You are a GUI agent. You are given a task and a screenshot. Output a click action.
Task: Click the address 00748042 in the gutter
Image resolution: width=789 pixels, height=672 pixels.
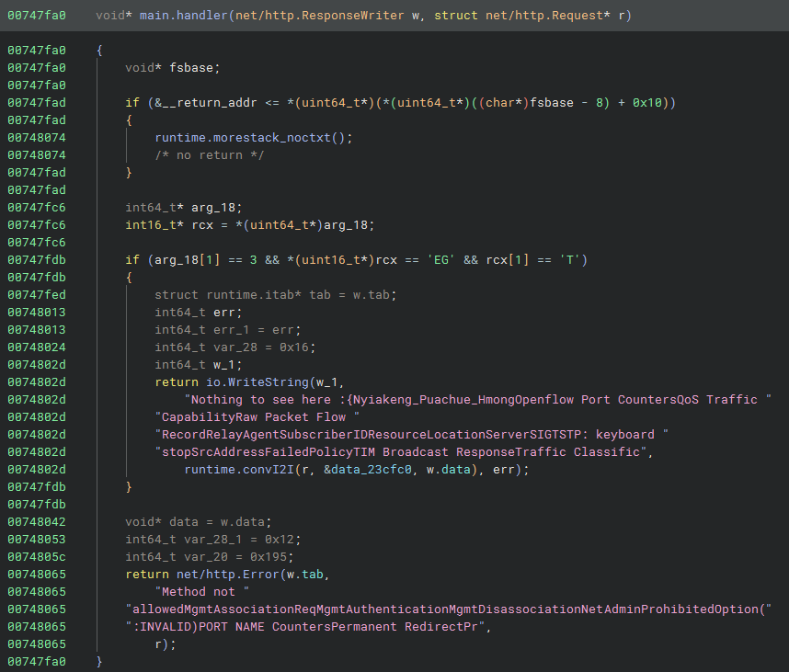pyautogui.click(x=37, y=521)
